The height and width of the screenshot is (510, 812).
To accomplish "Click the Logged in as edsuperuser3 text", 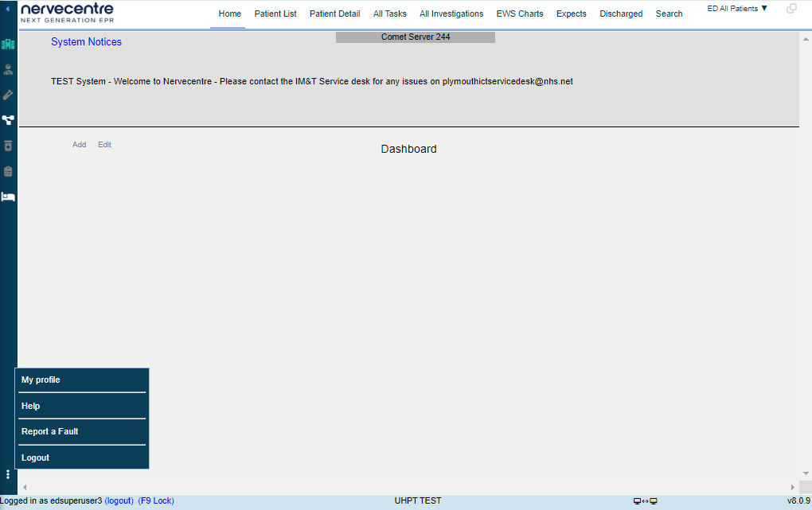I will [51, 501].
